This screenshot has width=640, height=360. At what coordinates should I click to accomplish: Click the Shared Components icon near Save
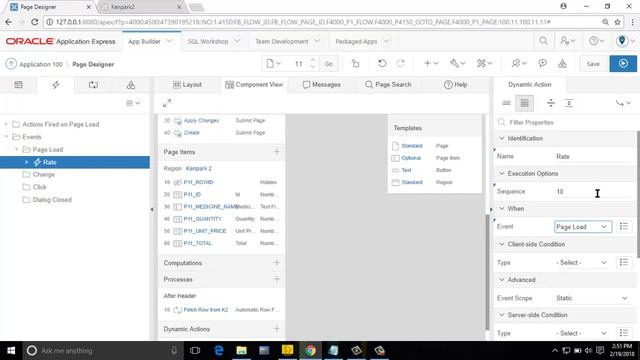click(x=562, y=64)
